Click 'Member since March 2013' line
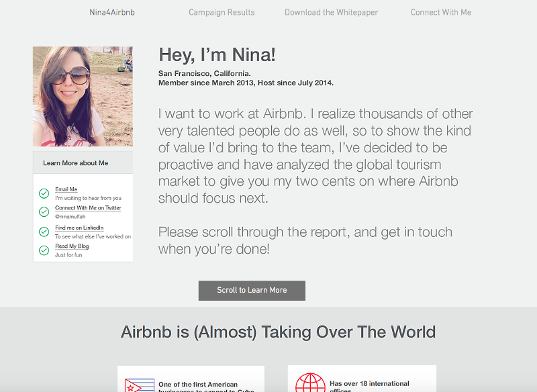 point(246,83)
